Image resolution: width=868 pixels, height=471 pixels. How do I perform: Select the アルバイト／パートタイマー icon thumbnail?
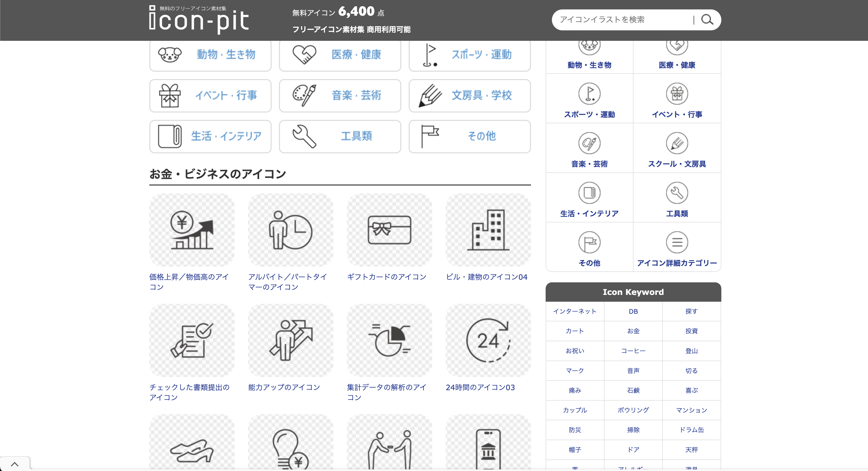(x=290, y=229)
